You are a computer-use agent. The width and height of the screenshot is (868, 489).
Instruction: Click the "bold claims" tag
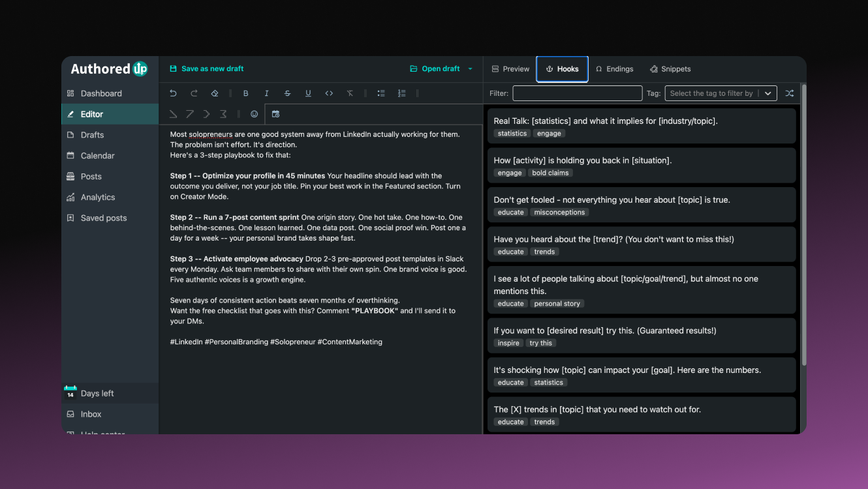pos(550,173)
